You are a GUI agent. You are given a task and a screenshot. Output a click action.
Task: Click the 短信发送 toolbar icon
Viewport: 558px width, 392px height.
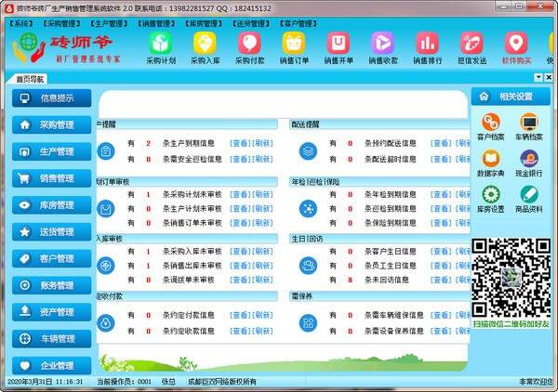coord(472,48)
